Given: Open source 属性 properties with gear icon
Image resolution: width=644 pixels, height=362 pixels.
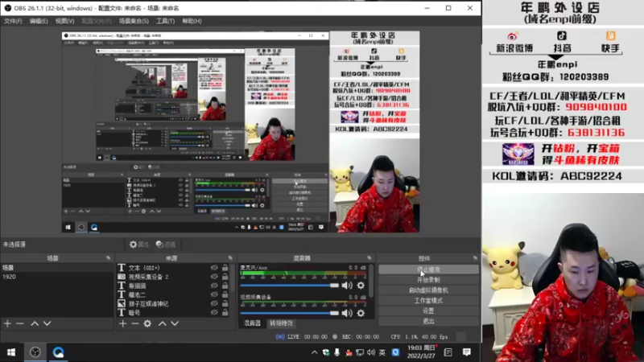Looking at the screenshot, I should tap(138, 245).
